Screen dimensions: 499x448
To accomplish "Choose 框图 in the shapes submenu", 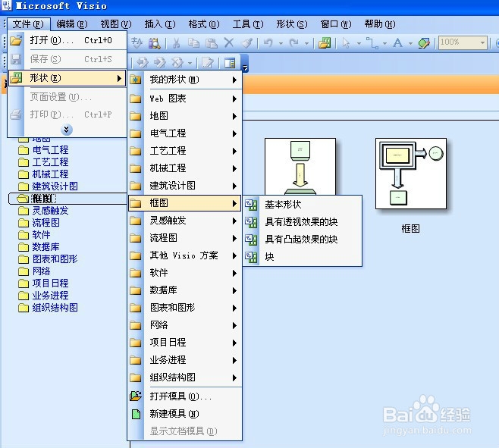I will 185,203.
